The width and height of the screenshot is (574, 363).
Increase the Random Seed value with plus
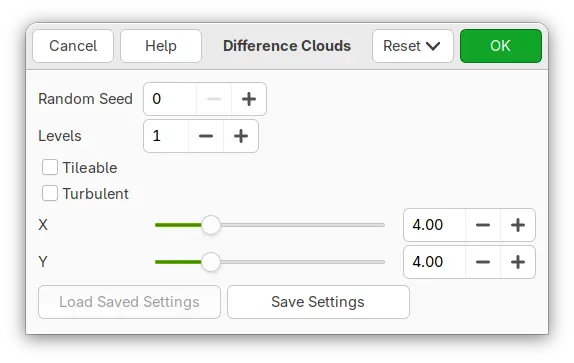point(249,99)
